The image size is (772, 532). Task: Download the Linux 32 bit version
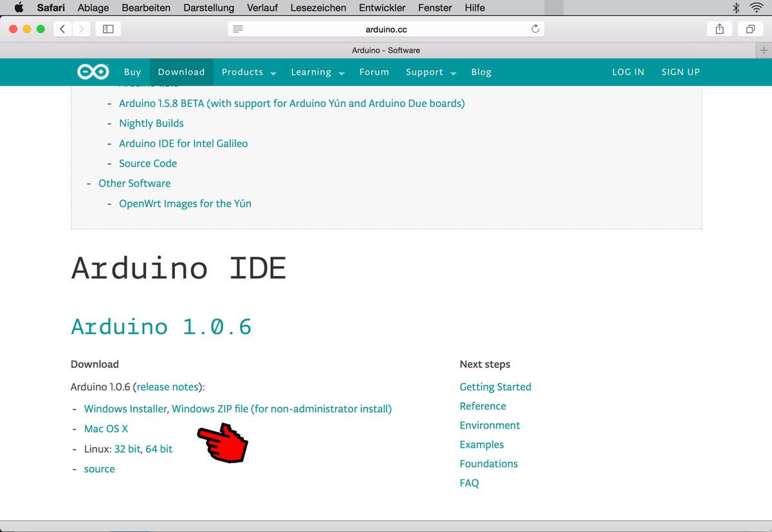127,449
